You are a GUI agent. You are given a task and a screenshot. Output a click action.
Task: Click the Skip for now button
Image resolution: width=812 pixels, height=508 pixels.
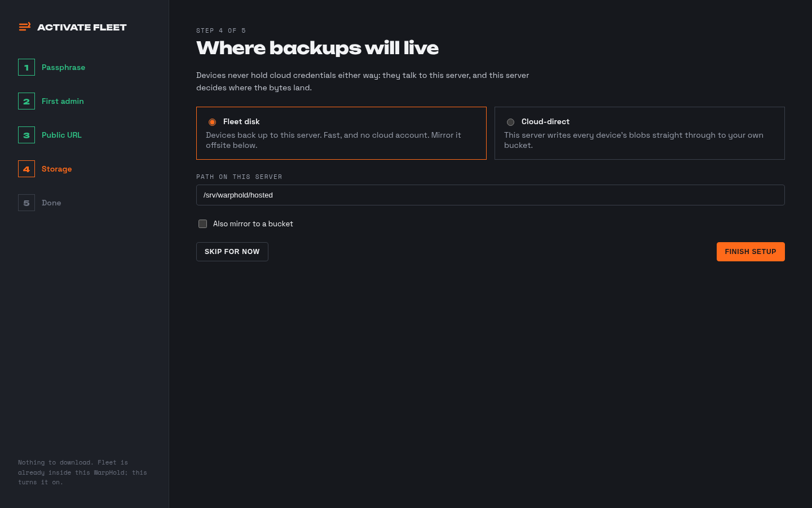(232, 252)
